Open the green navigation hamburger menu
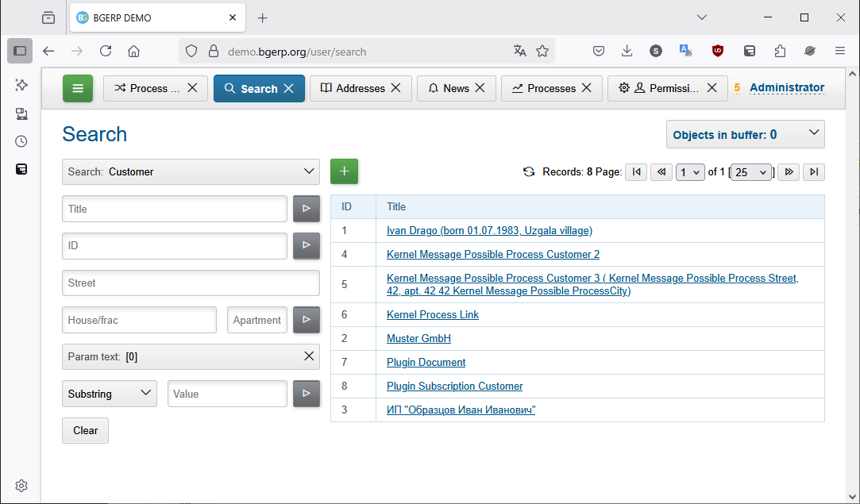The image size is (860, 504). 77,88
